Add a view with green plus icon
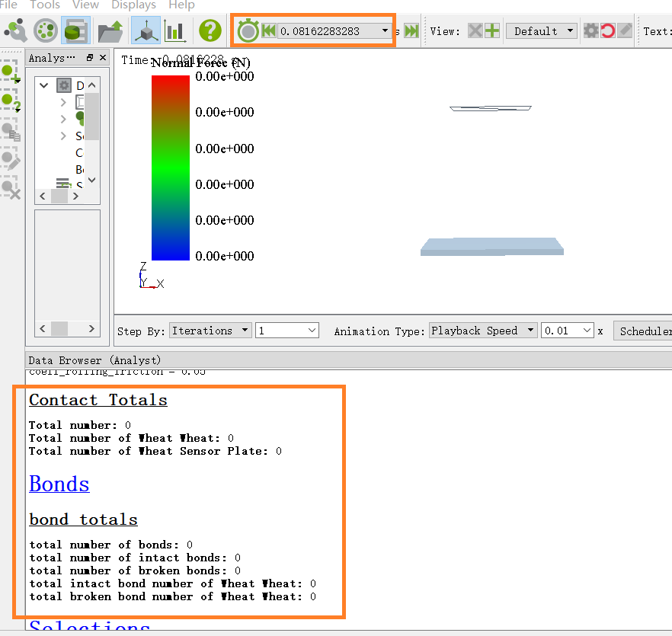The height and width of the screenshot is (636, 672). [x=492, y=31]
